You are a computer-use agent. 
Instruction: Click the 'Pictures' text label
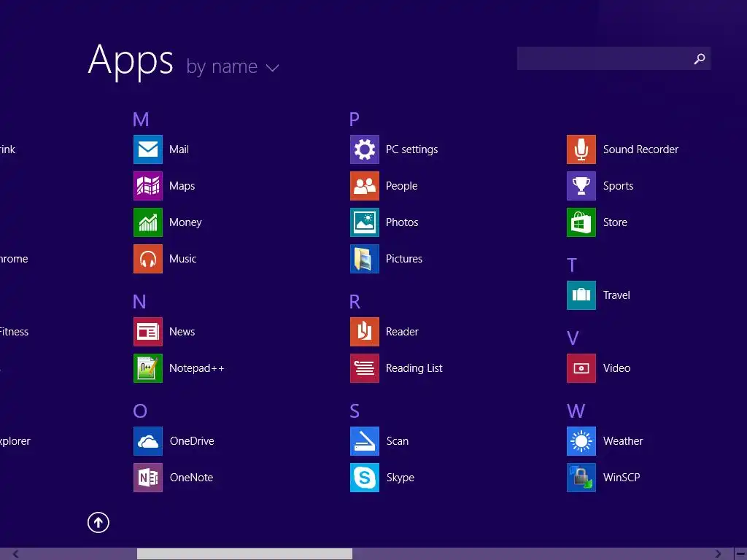point(404,259)
